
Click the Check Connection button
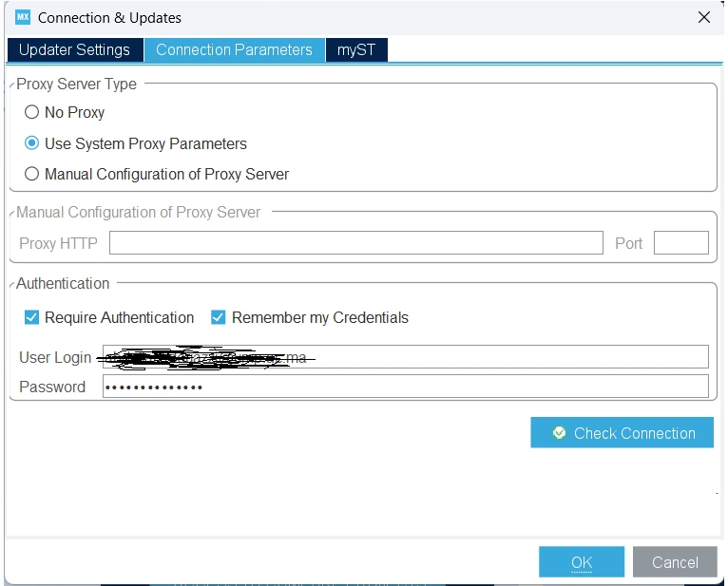point(623,432)
